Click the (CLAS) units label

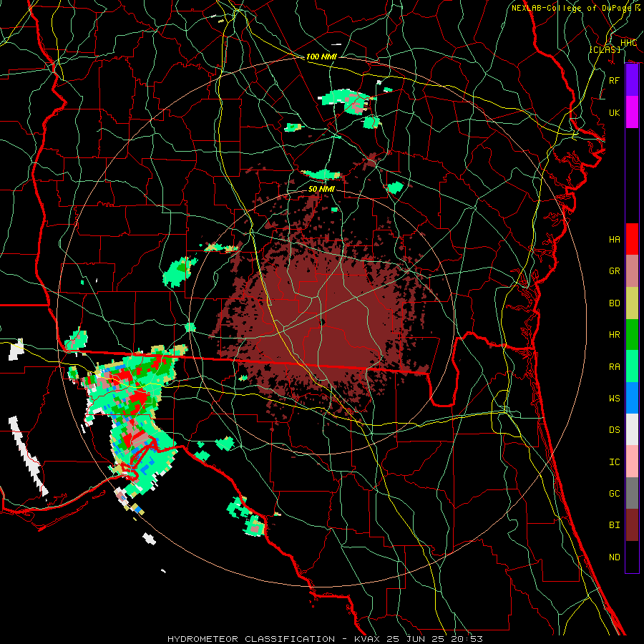[x=605, y=49]
